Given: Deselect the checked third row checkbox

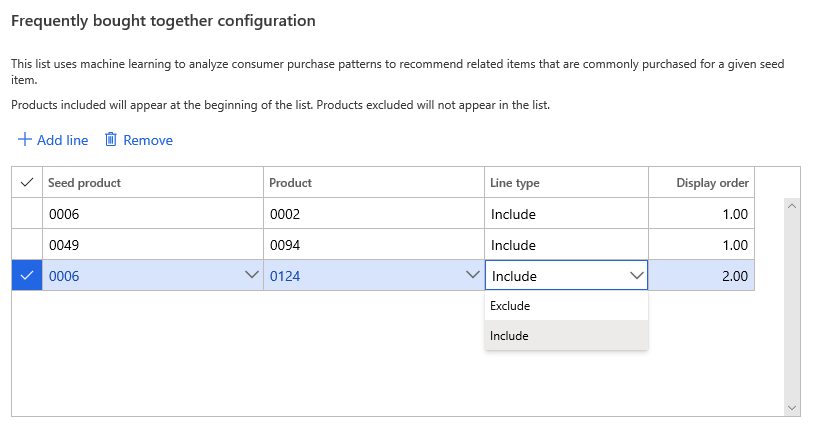Looking at the screenshot, I should [x=26, y=276].
